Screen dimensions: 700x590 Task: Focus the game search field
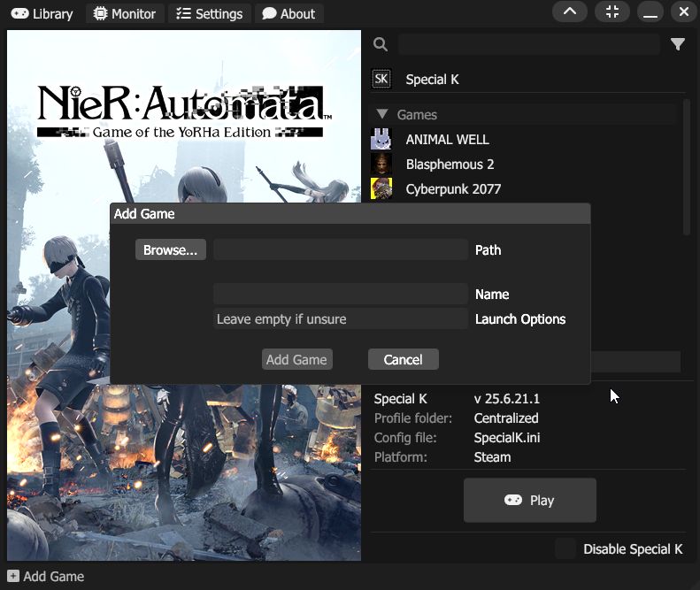528,44
